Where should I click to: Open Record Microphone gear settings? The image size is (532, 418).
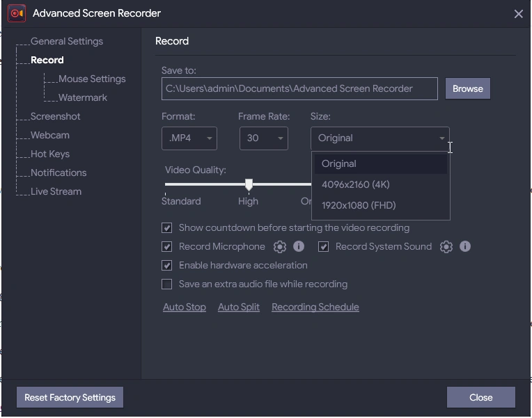tap(279, 246)
